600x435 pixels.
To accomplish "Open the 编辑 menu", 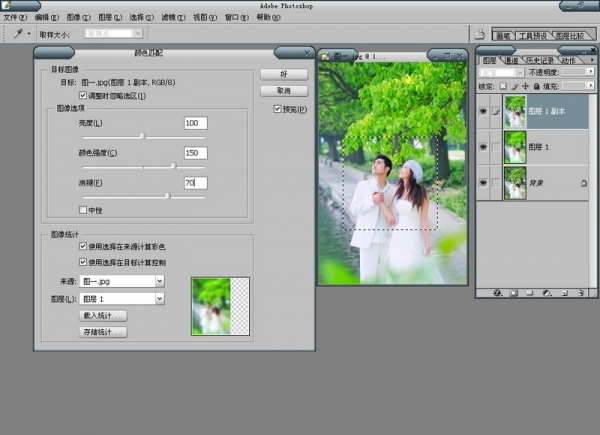I will 47,17.
